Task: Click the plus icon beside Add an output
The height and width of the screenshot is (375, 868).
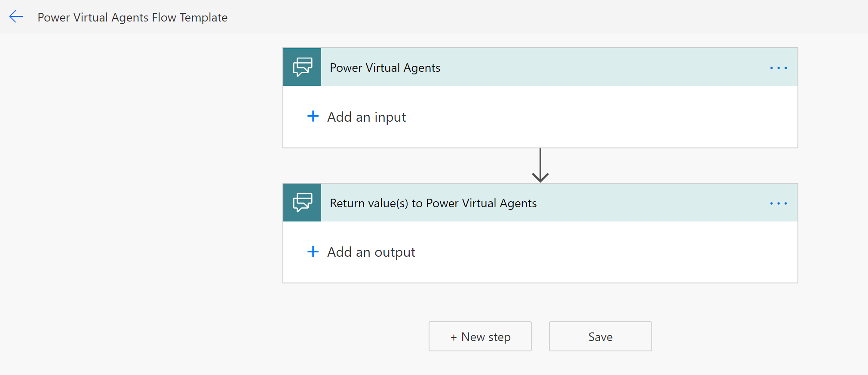Action: (x=313, y=252)
